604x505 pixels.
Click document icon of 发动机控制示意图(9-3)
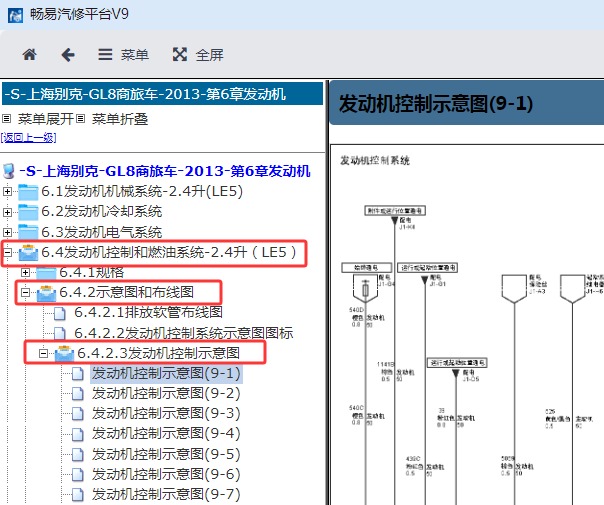78,413
